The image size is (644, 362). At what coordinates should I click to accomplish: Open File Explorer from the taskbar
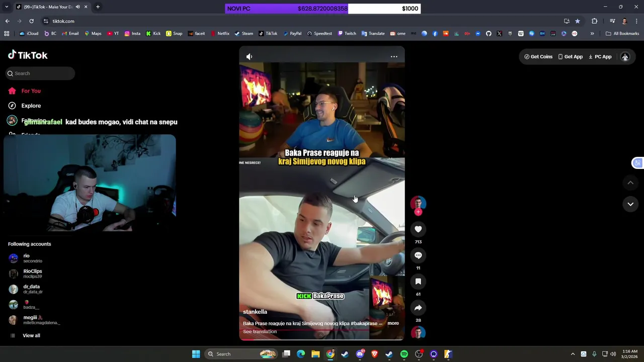point(315,354)
